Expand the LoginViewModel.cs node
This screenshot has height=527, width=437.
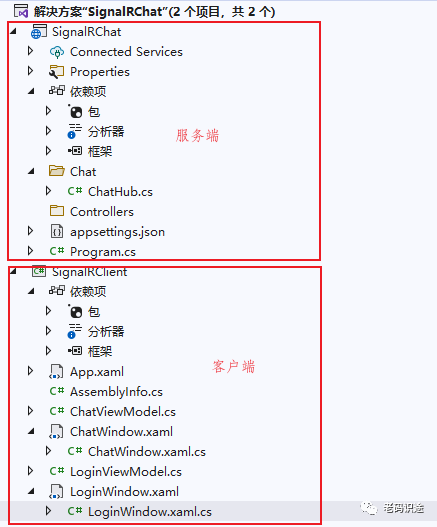tap(30, 471)
